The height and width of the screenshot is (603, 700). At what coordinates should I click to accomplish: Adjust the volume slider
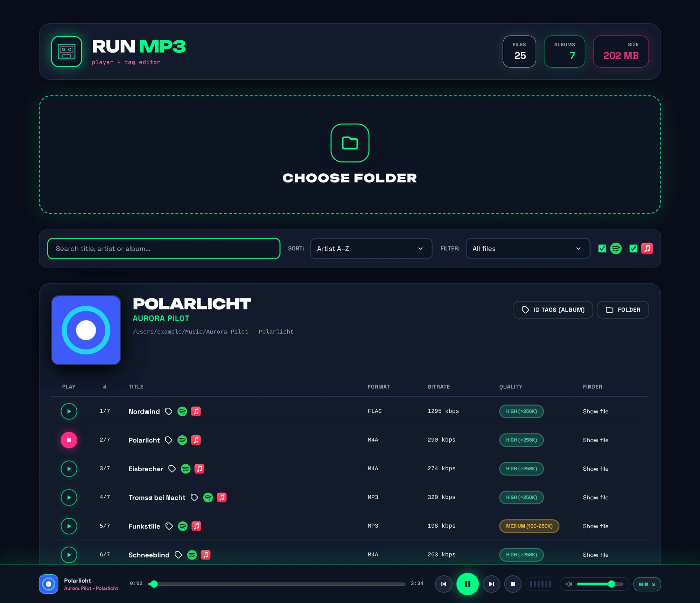(x=600, y=584)
